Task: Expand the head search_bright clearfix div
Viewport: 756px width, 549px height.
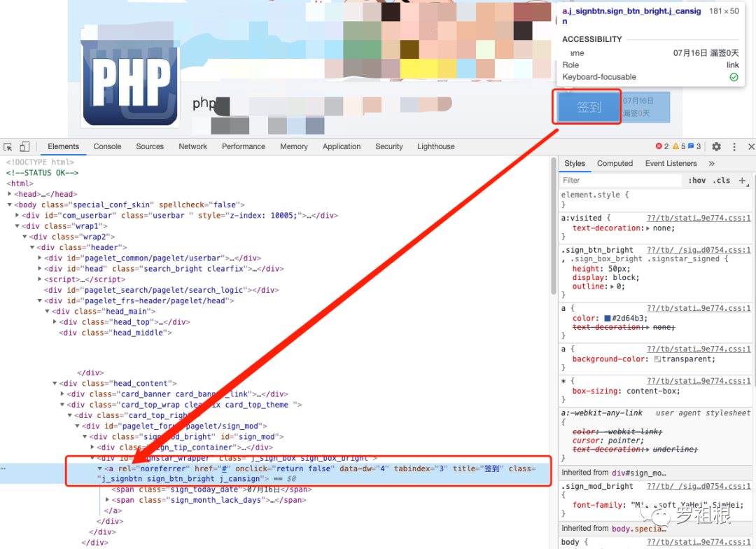Action: pos(40,269)
